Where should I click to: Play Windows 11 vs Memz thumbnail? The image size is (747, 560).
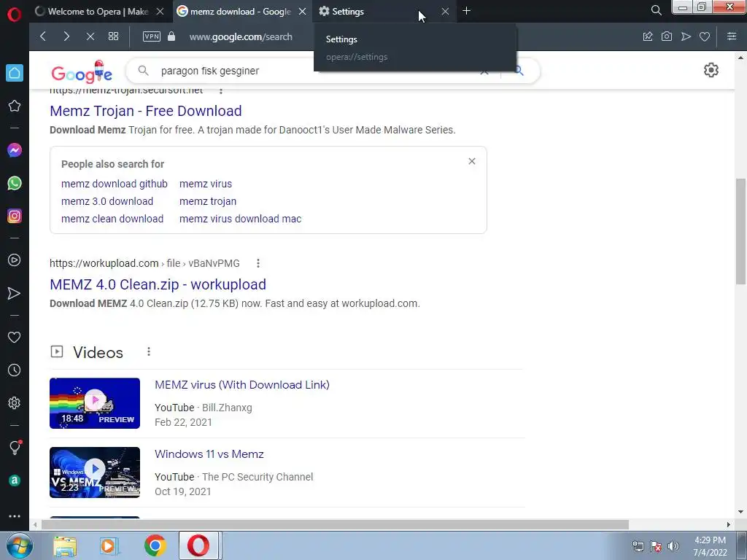click(95, 472)
